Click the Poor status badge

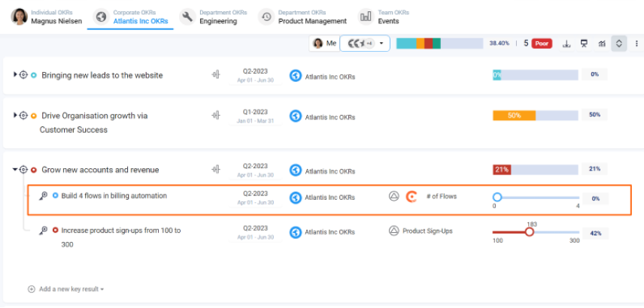542,44
